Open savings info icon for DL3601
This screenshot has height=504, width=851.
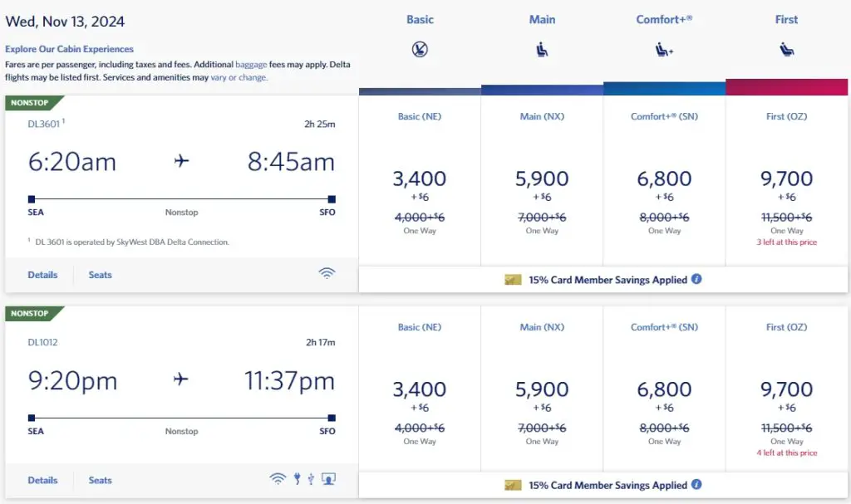tap(696, 279)
